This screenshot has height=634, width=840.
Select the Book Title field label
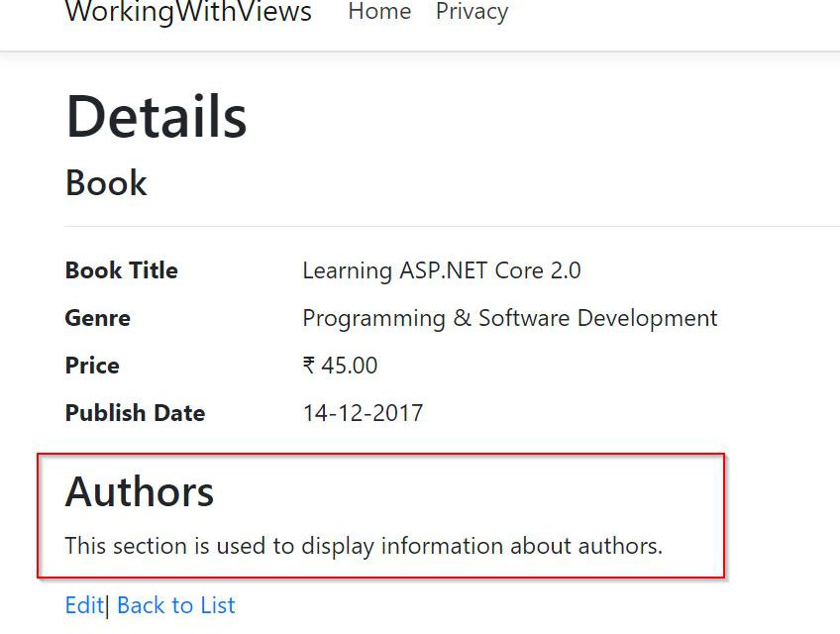pyautogui.click(x=121, y=270)
